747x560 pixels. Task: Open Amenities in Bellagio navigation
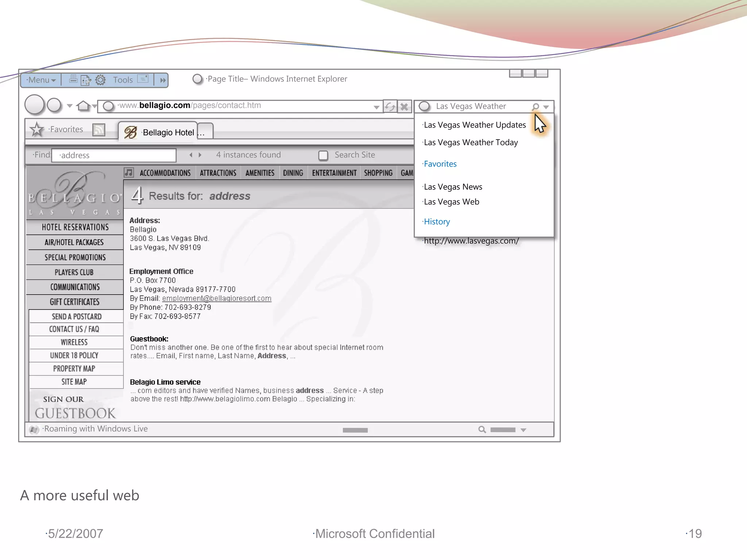pyautogui.click(x=260, y=173)
